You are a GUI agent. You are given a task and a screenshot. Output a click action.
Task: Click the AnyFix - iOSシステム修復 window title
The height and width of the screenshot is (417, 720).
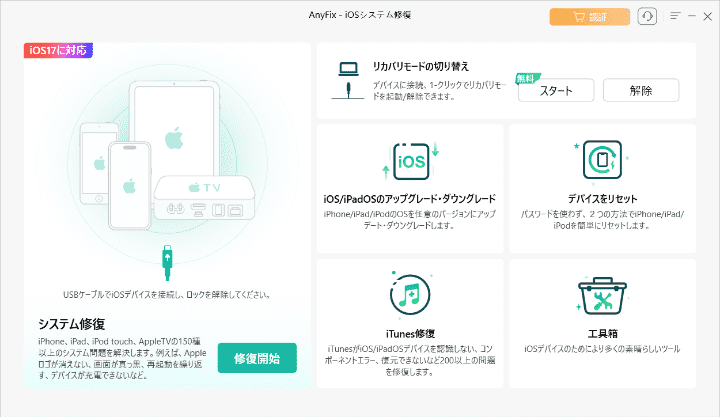[x=360, y=15]
